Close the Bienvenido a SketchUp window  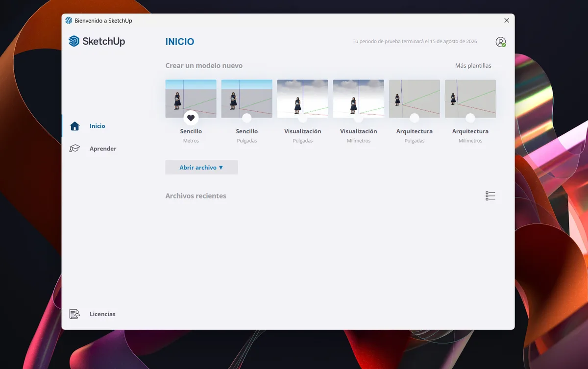tap(507, 21)
